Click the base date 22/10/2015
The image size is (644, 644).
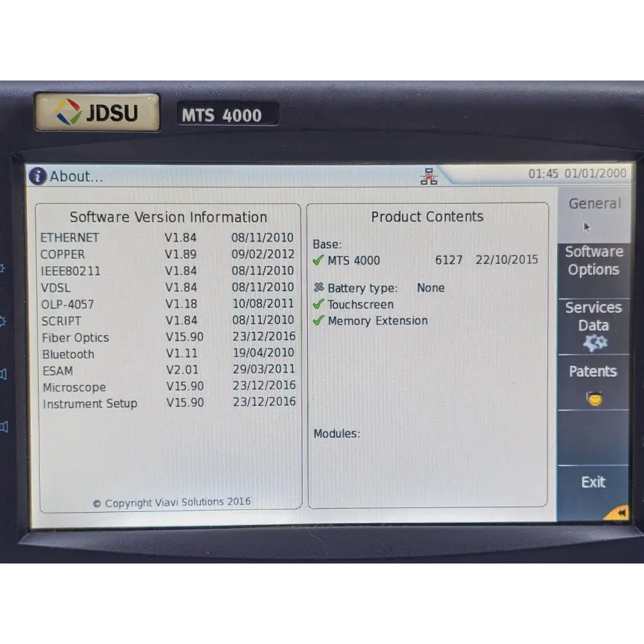tap(507, 260)
